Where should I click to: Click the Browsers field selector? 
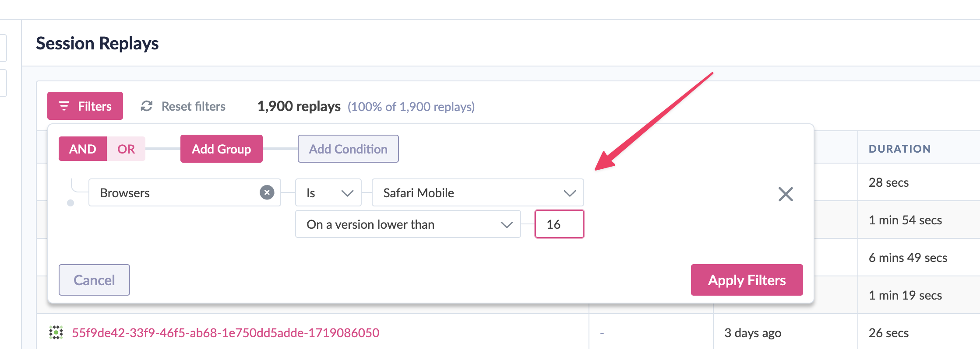tap(184, 192)
